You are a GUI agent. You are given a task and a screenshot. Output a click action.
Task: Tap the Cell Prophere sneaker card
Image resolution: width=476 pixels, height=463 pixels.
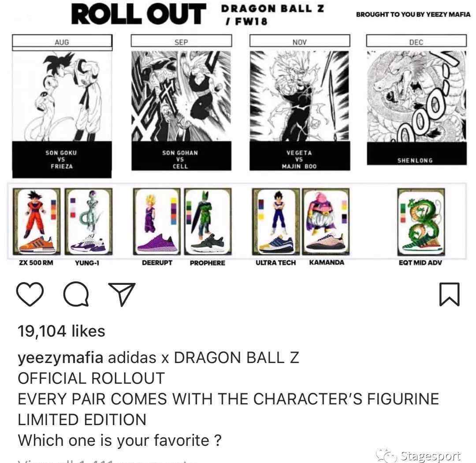(x=208, y=221)
